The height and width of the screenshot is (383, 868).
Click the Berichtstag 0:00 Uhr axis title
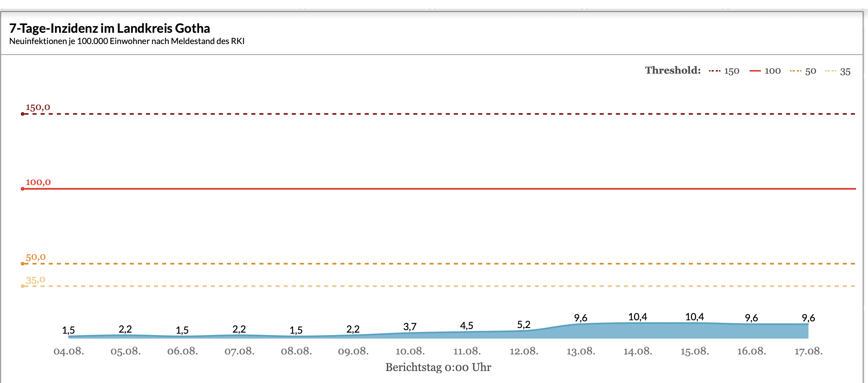point(438,367)
